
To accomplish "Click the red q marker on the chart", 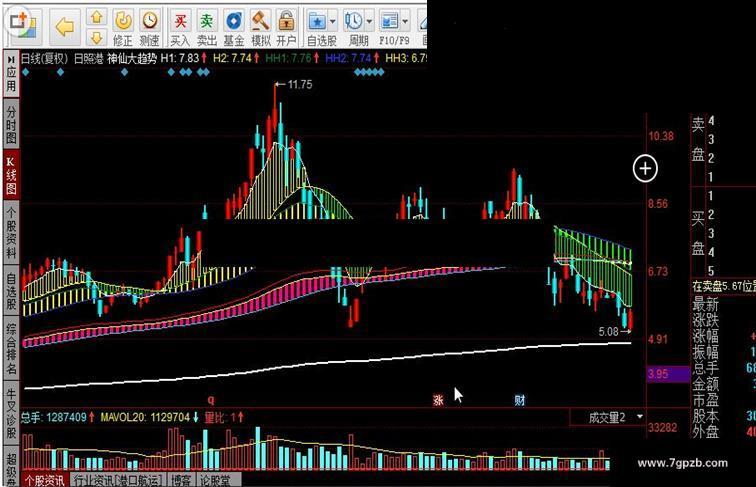I will click(x=211, y=400).
